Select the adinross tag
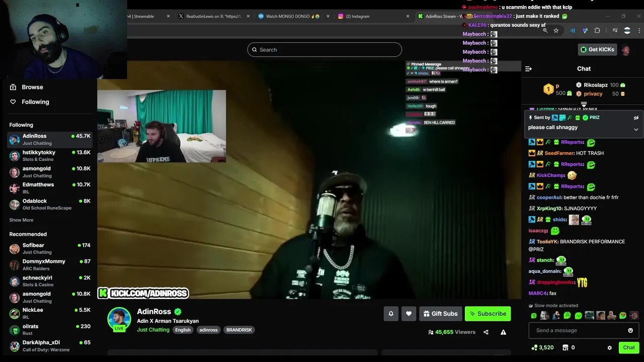 point(208,330)
